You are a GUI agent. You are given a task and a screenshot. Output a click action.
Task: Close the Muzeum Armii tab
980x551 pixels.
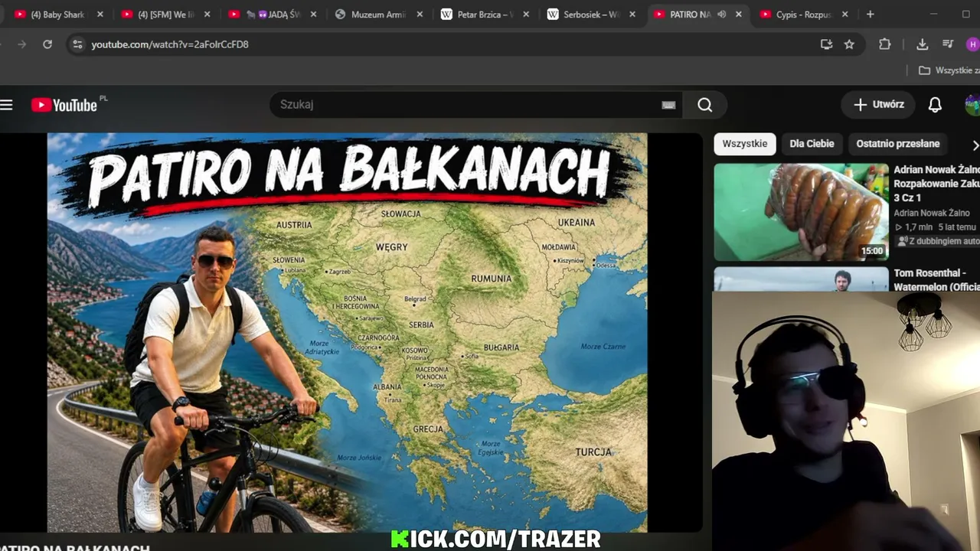tap(419, 15)
